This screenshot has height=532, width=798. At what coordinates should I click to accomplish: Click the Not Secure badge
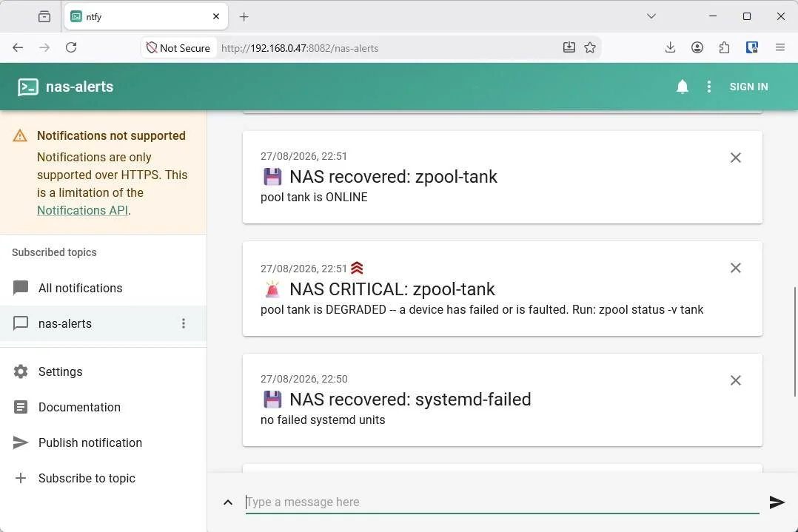178,48
